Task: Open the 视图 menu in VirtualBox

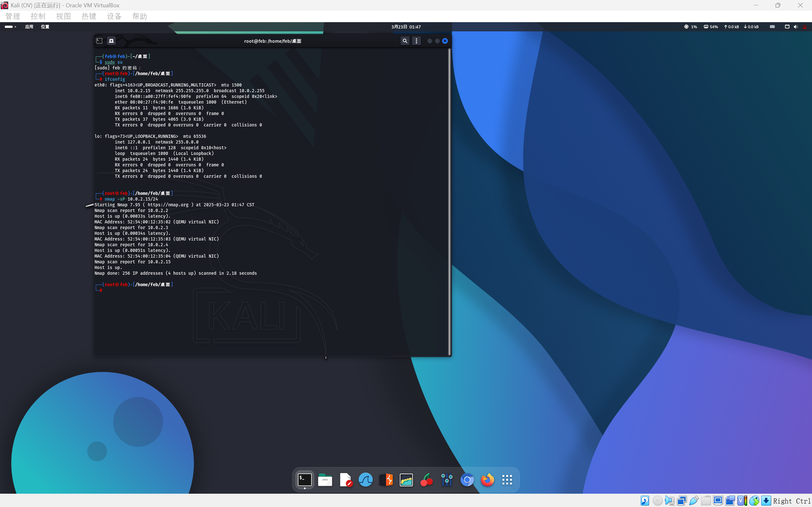Action: pyautogui.click(x=63, y=16)
